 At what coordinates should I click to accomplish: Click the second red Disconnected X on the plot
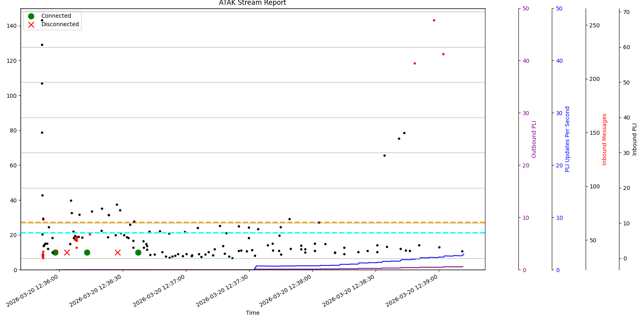click(118, 252)
